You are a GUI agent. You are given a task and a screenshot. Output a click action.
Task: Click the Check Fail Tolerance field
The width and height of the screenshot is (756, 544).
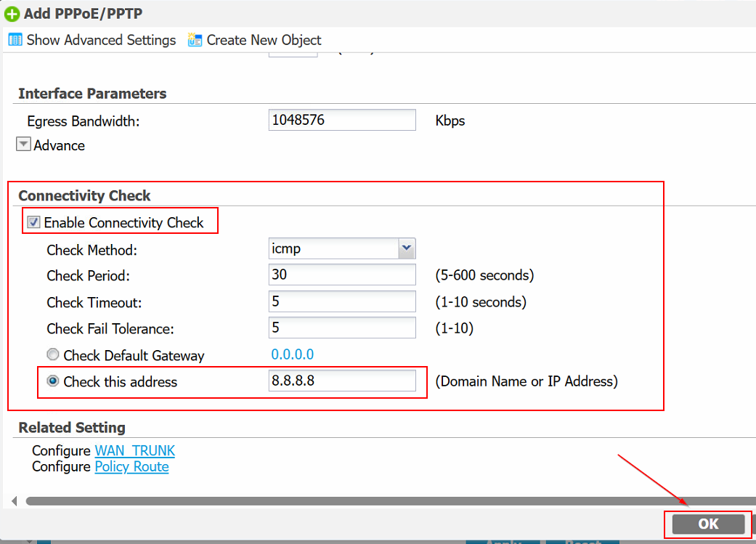pos(341,328)
